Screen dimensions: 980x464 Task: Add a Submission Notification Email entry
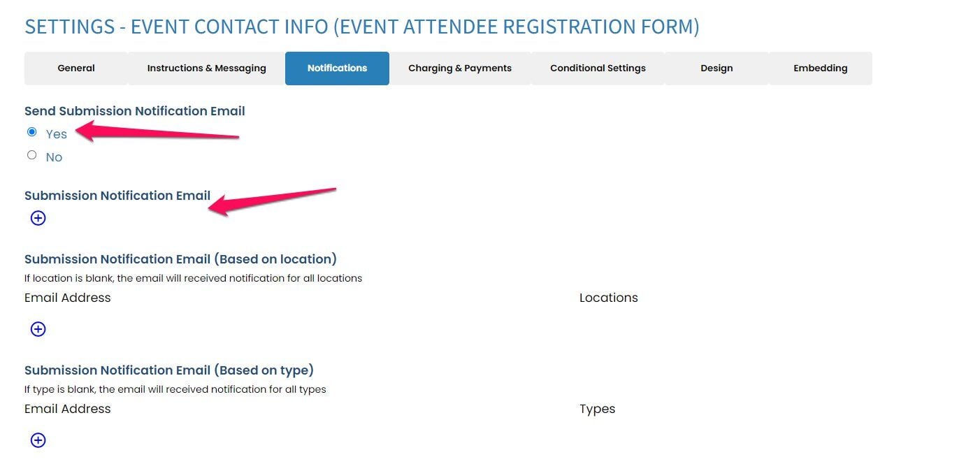38,218
